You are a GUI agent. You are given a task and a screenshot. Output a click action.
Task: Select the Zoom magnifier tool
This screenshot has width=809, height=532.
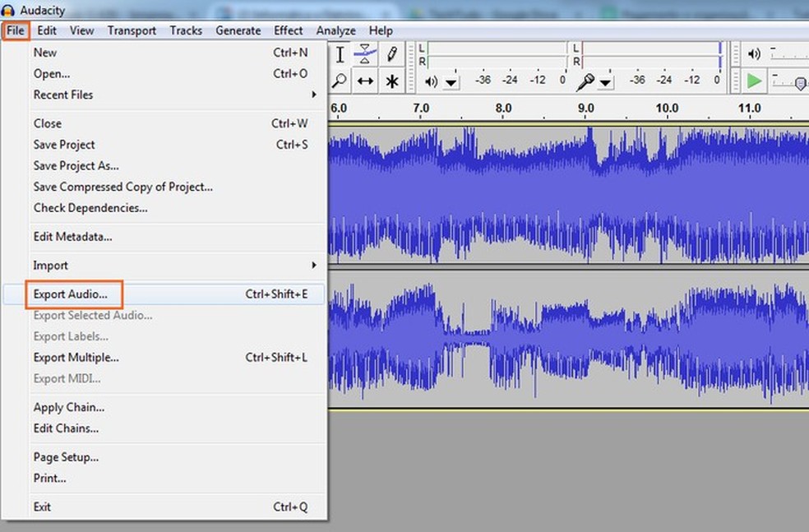[340, 81]
